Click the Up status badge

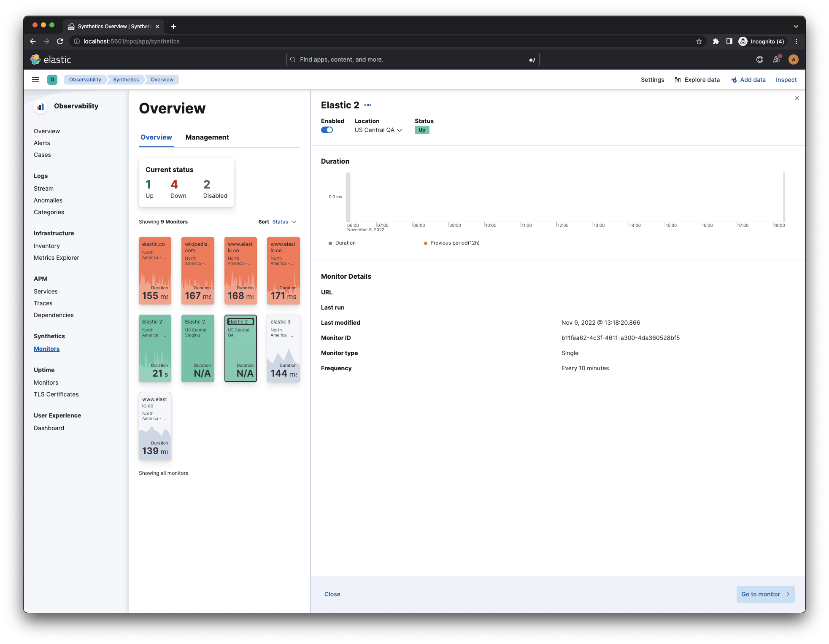click(422, 130)
